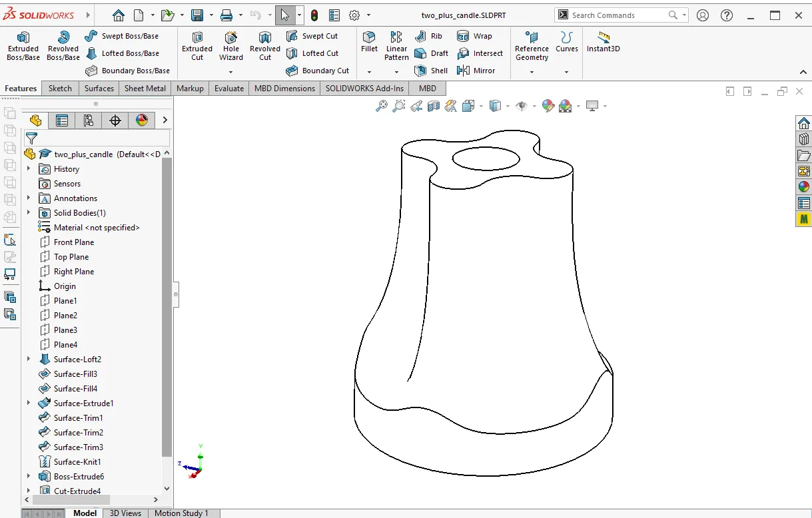Expand the History folder
Image resolution: width=812 pixels, height=518 pixels.
click(28, 168)
